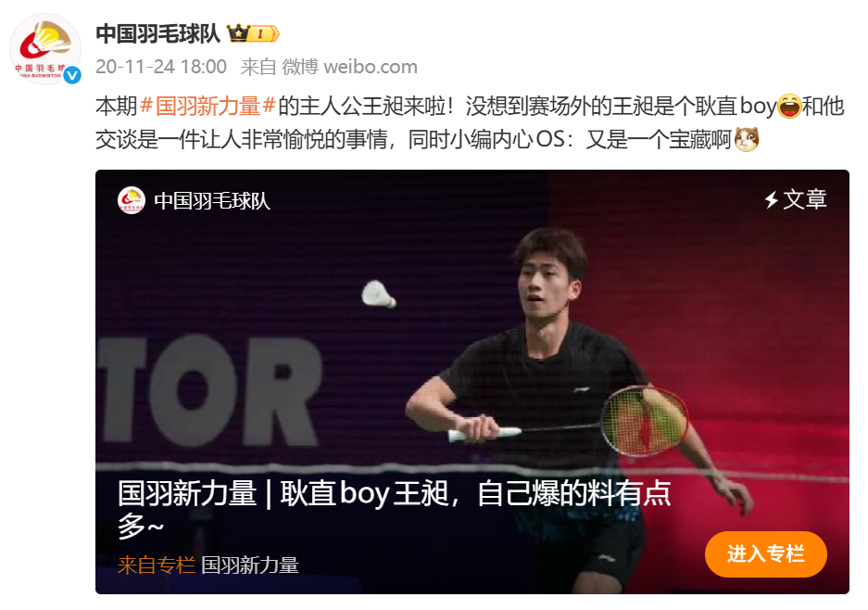This screenshot has height=610, width=868.
Task: Click the lightning 文章 article icon
Action: point(796,199)
